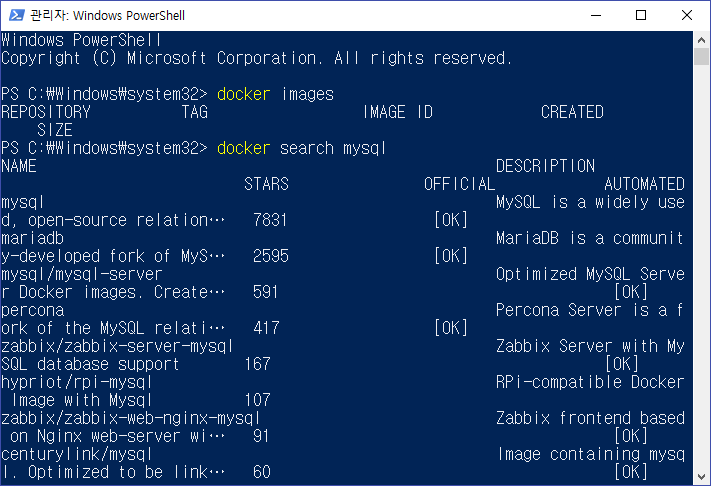
Task: Click the SIZE column header
Action: point(54,130)
